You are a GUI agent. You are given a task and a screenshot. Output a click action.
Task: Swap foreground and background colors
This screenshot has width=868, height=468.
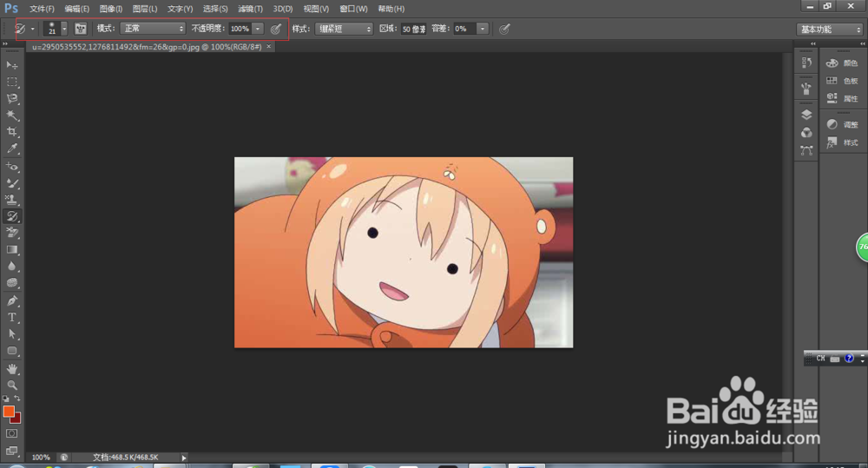coord(17,399)
